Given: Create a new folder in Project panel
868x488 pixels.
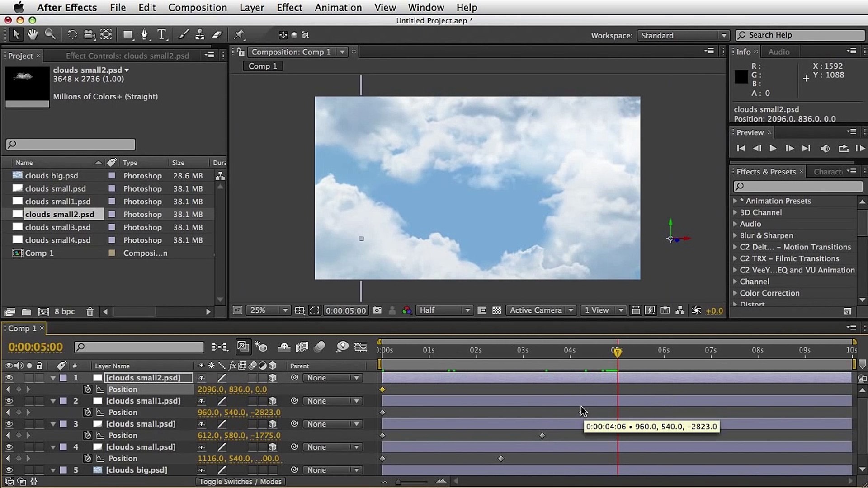Looking at the screenshot, I should 26,312.
